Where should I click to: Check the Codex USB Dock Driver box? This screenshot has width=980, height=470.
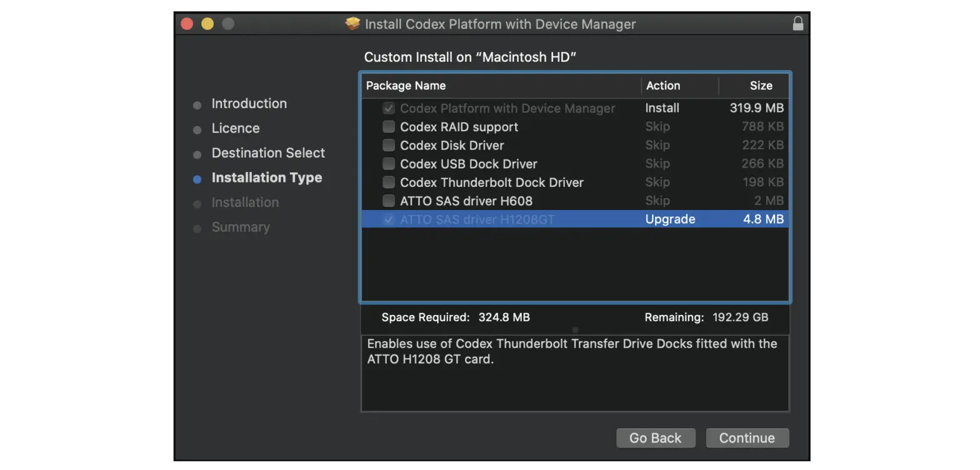389,164
